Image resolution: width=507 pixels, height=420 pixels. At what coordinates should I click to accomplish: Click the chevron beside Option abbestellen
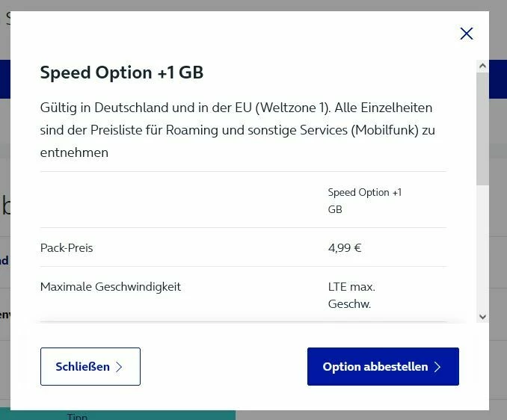click(x=438, y=367)
